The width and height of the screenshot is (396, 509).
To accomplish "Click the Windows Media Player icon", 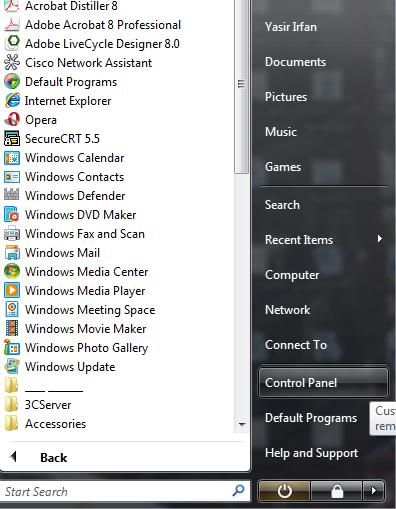I will coord(12,290).
